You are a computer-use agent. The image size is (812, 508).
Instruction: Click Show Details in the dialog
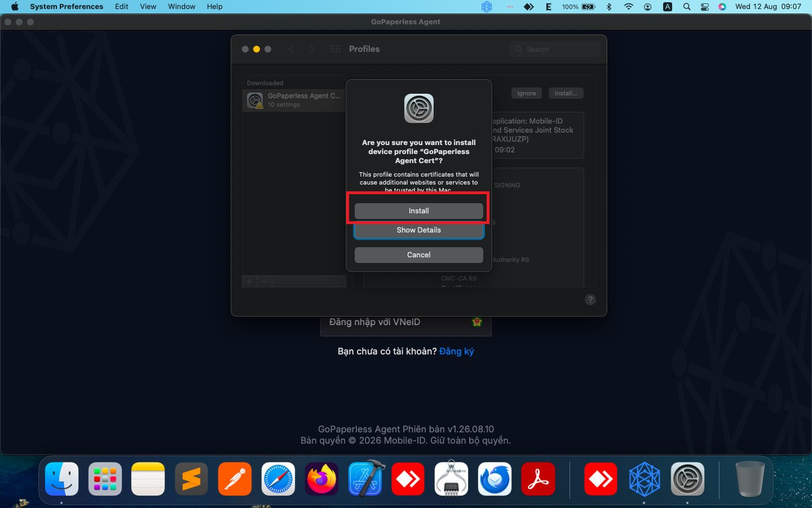click(x=418, y=230)
